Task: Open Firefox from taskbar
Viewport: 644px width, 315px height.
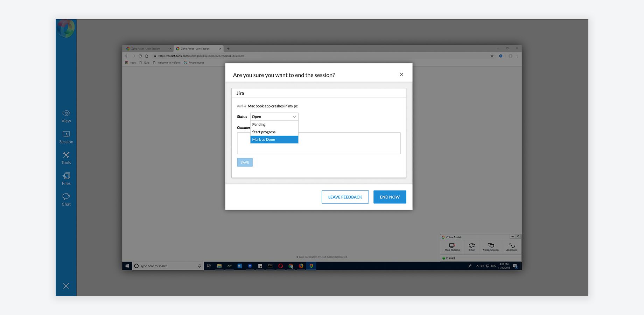Action: tap(301, 266)
